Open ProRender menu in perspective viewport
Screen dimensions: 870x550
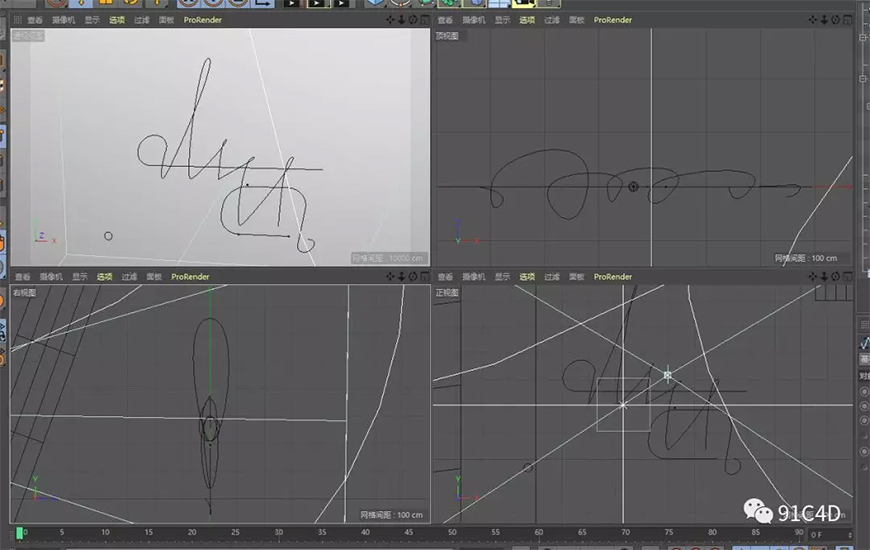[x=203, y=20]
